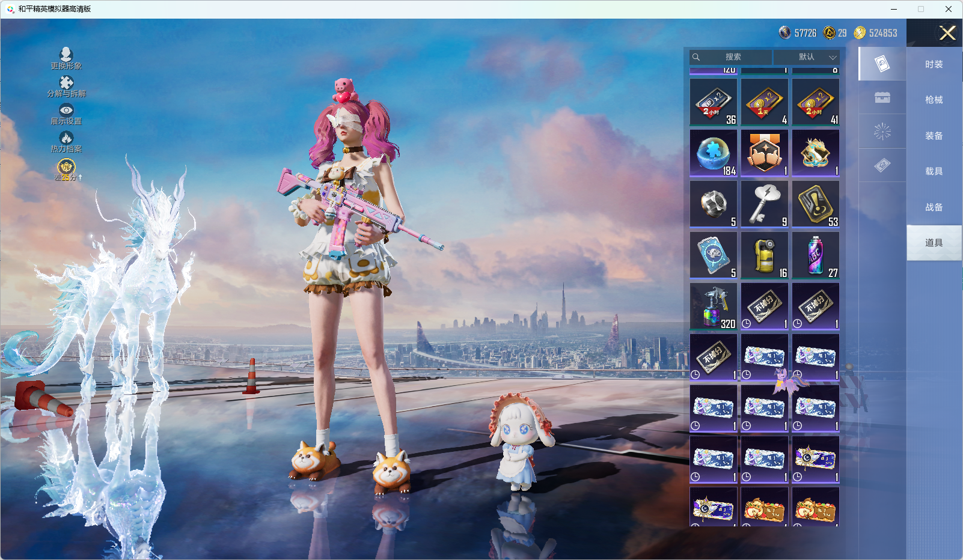Close the inventory with the white X

(x=947, y=33)
